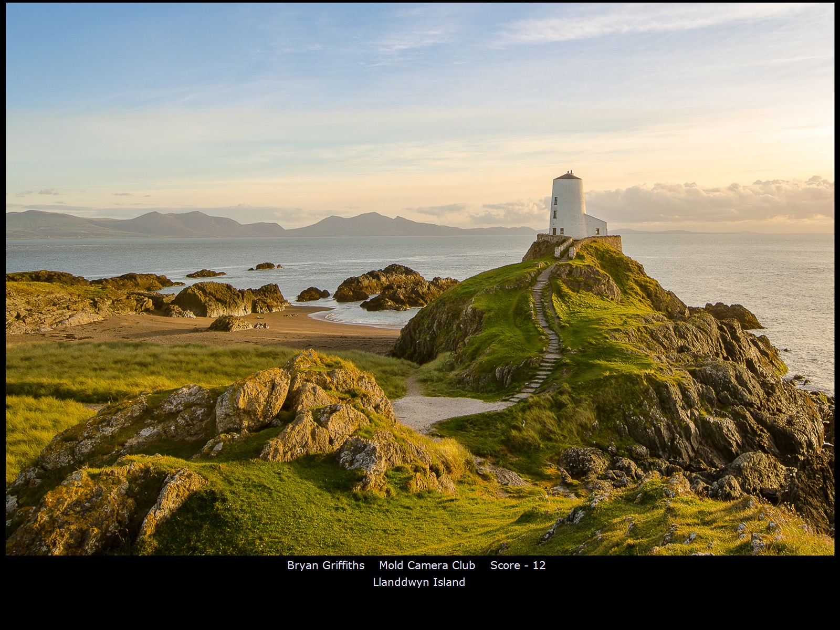The height and width of the screenshot is (630, 840).
Task: Click the white lighthouse tower in photo
Action: (567, 207)
